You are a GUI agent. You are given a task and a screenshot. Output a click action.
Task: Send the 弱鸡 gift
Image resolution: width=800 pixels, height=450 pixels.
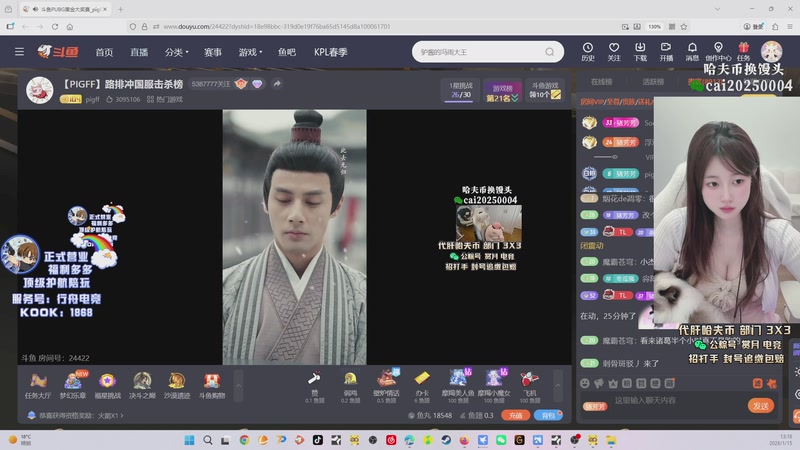tap(350, 386)
